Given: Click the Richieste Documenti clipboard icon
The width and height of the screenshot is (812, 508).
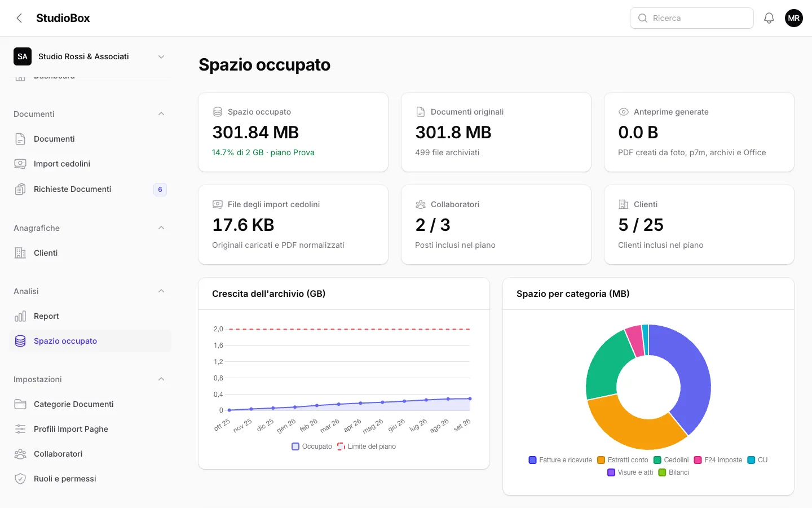Looking at the screenshot, I should tap(20, 189).
